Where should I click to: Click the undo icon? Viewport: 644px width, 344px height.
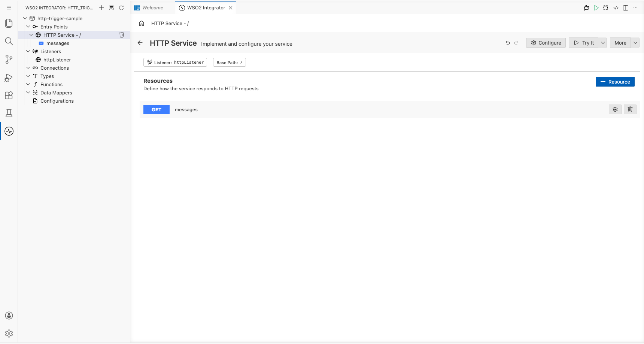click(x=508, y=43)
